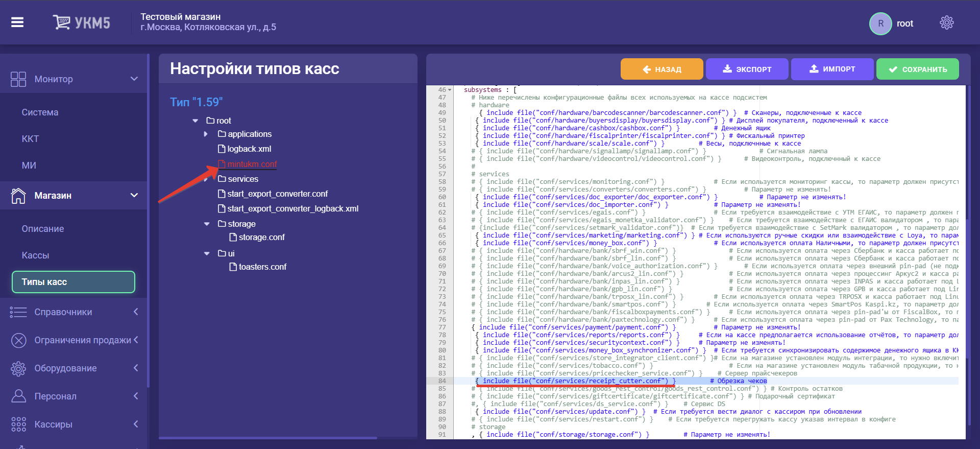The height and width of the screenshot is (449, 980).
Task: Click the toasters.conf file icon
Action: coord(233,267)
